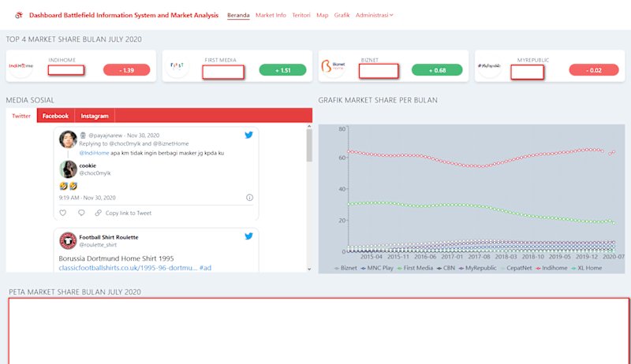The height and width of the screenshot is (364, 631).
Task: Toggle the First Media legend series
Action: 415,268
